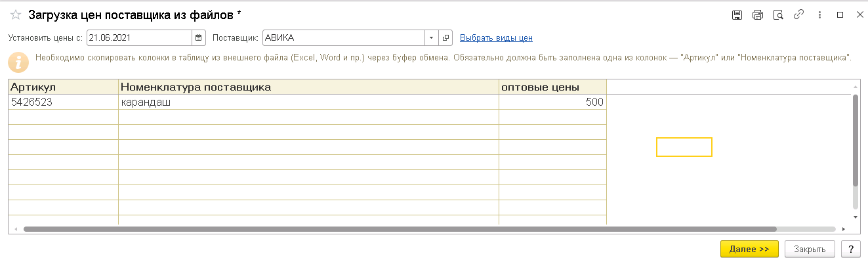Add form to favorites with star icon
This screenshot has height=260, width=868.
tap(16, 14)
